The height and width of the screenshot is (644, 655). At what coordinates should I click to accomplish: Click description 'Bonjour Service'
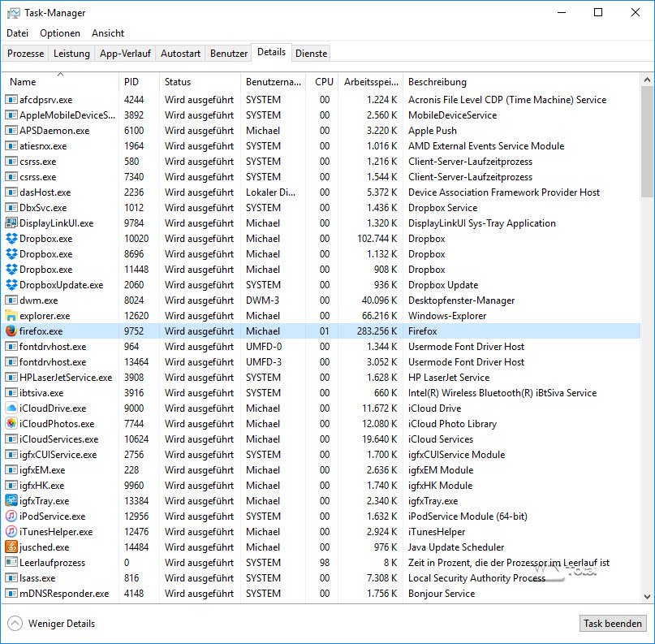click(442, 594)
